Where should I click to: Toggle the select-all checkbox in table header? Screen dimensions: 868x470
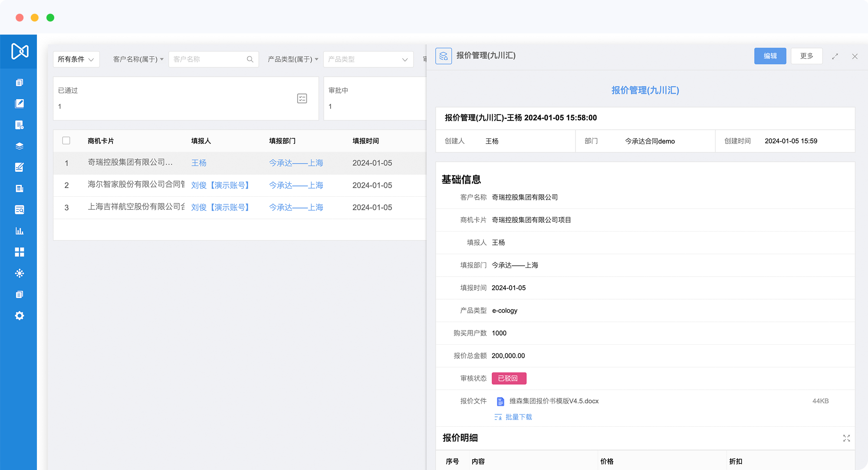(66, 140)
